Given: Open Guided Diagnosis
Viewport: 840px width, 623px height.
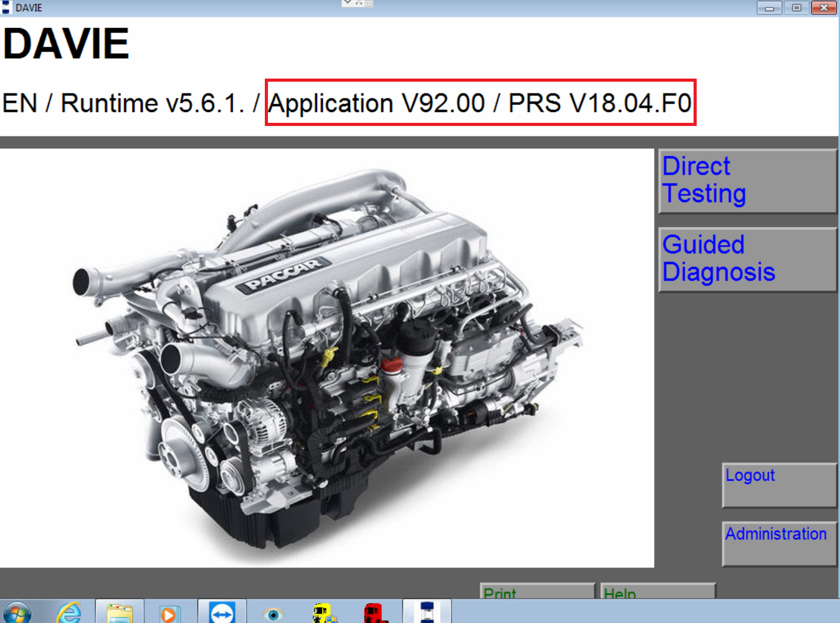Looking at the screenshot, I should click(x=747, y=259).
